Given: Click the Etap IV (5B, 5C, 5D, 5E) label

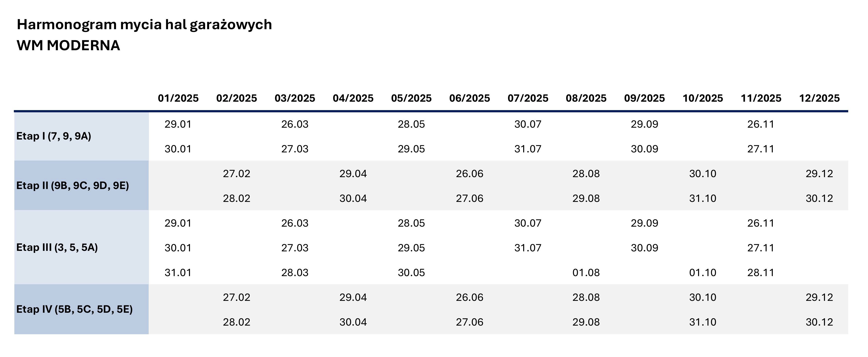Looking at the screenshot, I should [74, 309].
